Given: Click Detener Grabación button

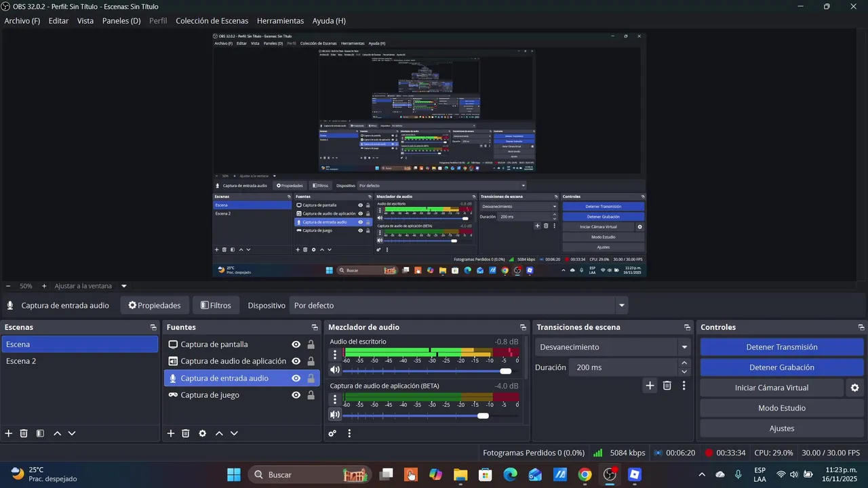Looking at the screenshot, I should (782, 367).
